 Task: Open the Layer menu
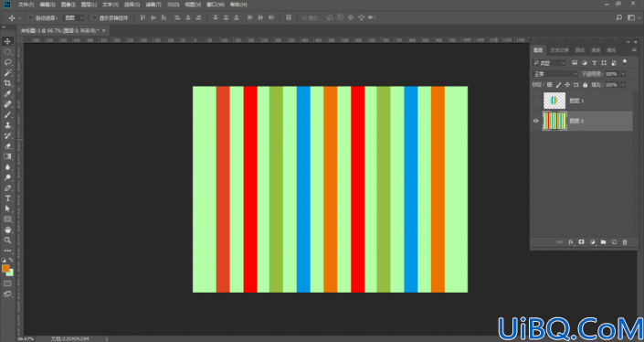(x=90, y=5)
